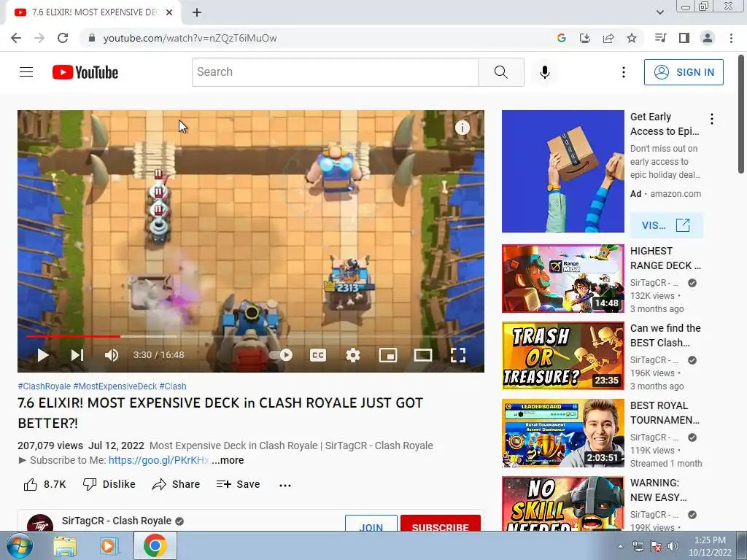Screen dimensions: 747x560
Task: Click SirTagCR channel avatar
Action: click(40, 522)
